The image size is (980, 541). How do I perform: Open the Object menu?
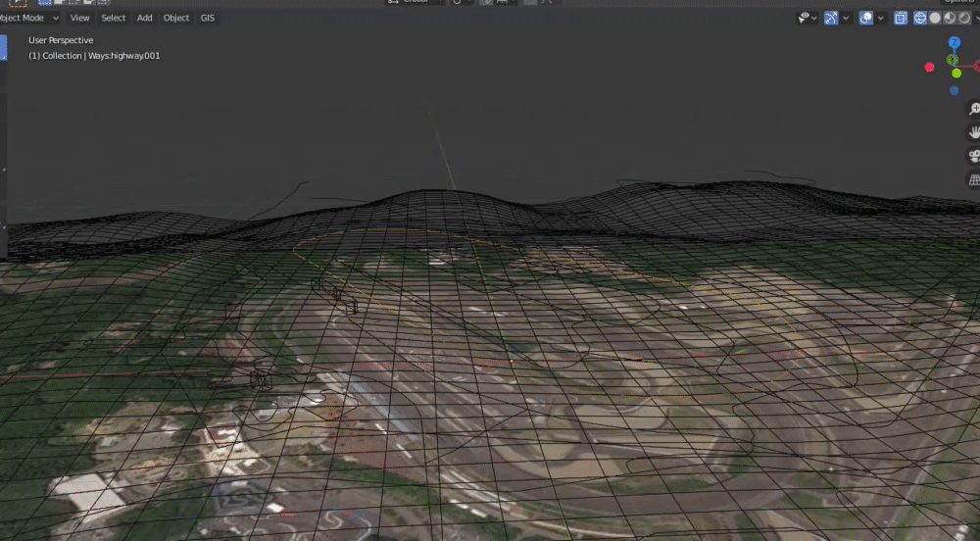tap(176, 18)
